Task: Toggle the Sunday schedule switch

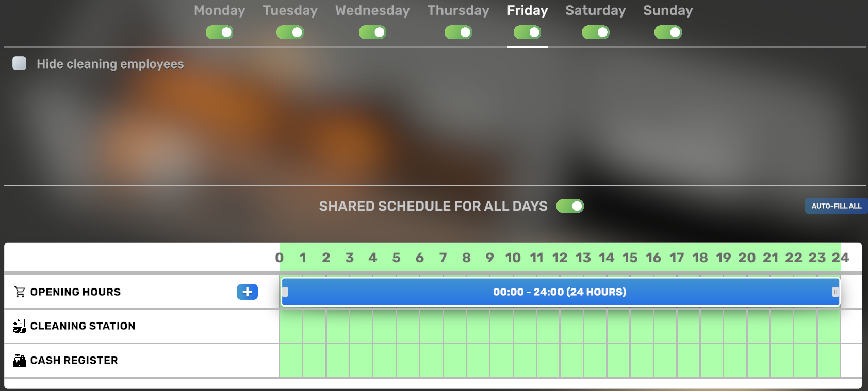Action: tap(668, 32)
